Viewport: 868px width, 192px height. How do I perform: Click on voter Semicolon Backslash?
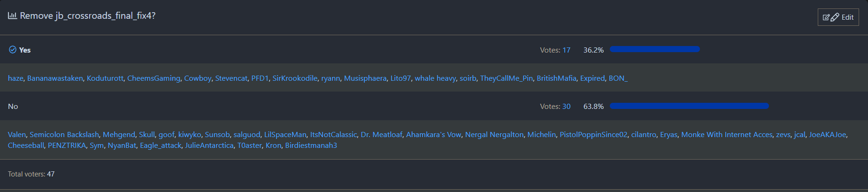pos(64,135)
